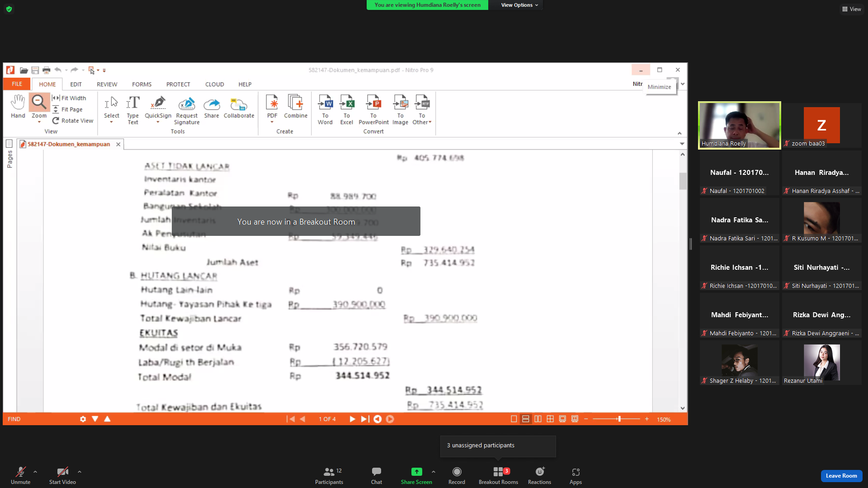Click the Print icon in quick access toolbar

[46, 70]
